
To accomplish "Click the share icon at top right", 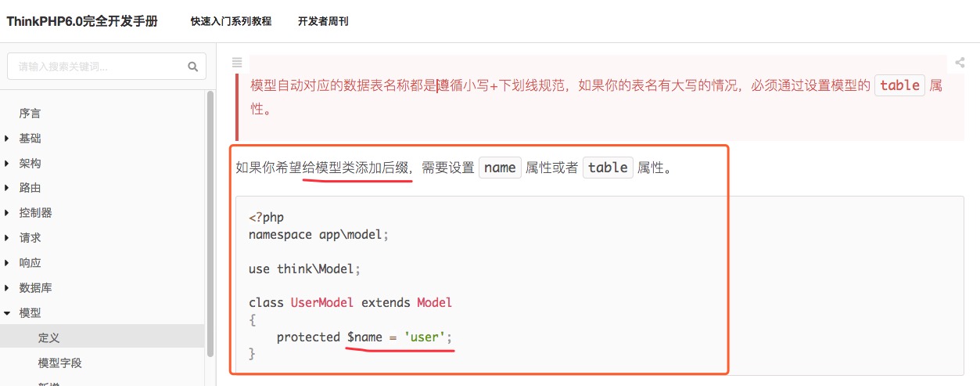I will click(960, 63).
